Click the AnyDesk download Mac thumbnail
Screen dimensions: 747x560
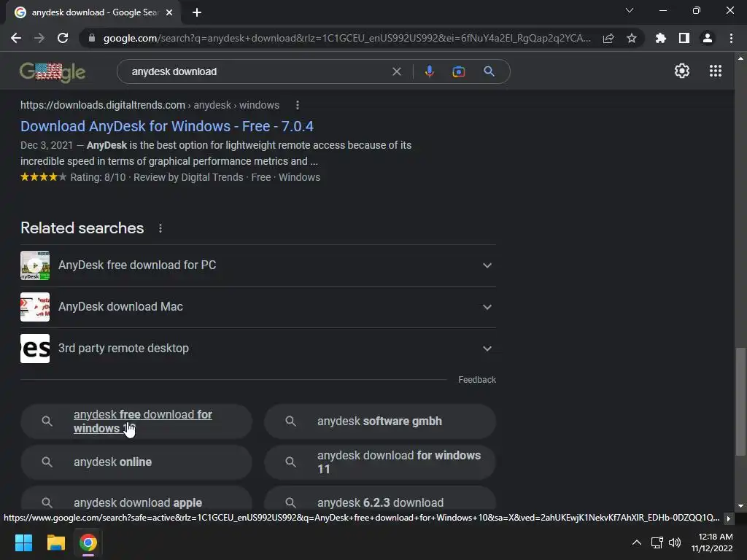pos(35,307)
